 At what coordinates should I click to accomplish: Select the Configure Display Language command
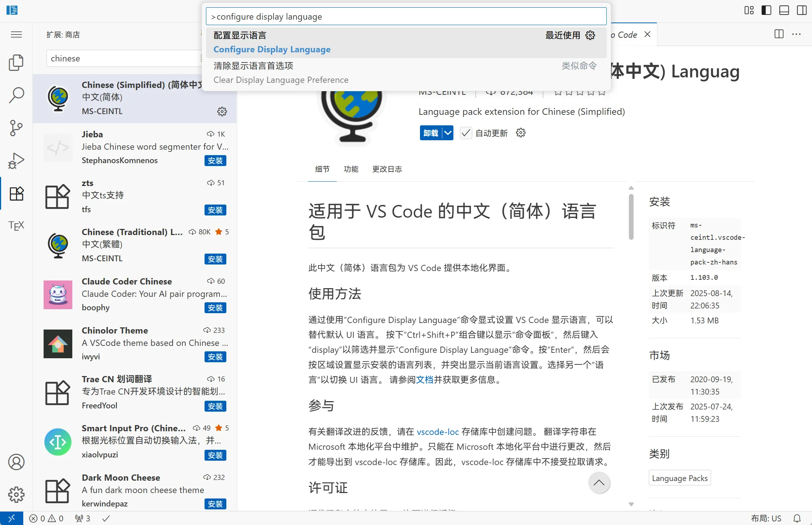[x=406, y=43]
